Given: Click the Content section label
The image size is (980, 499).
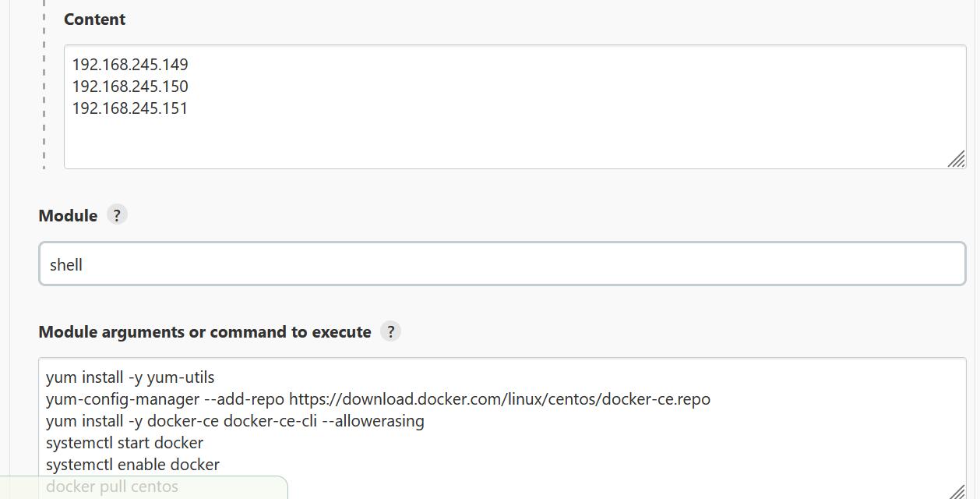Looking at the screenshot, I should [x=94, y=19].
